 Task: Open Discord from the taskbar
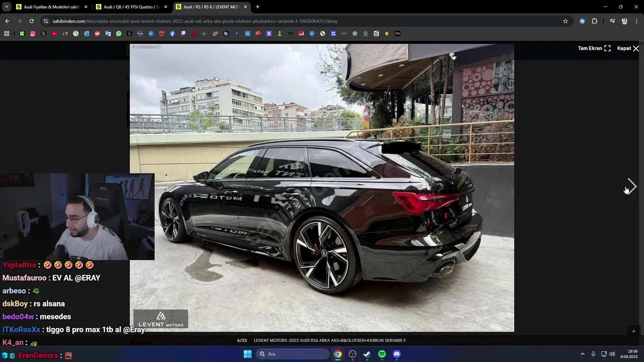coord(396,354)
